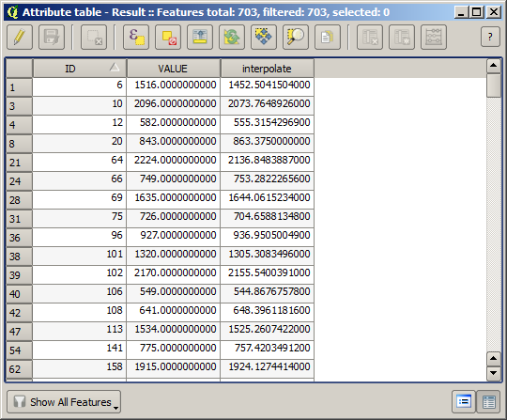
Task: Copy selected rows to clipboard icon
Action: pyautogui.click(x=328, y=38)
